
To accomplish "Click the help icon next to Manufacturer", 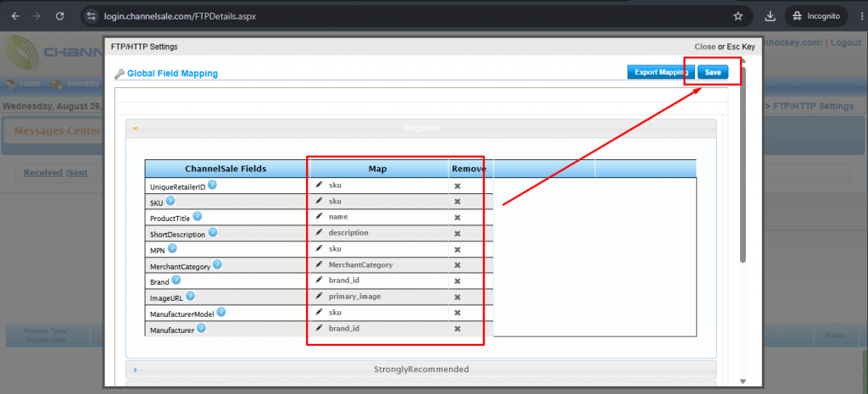I will coord(202,328).
